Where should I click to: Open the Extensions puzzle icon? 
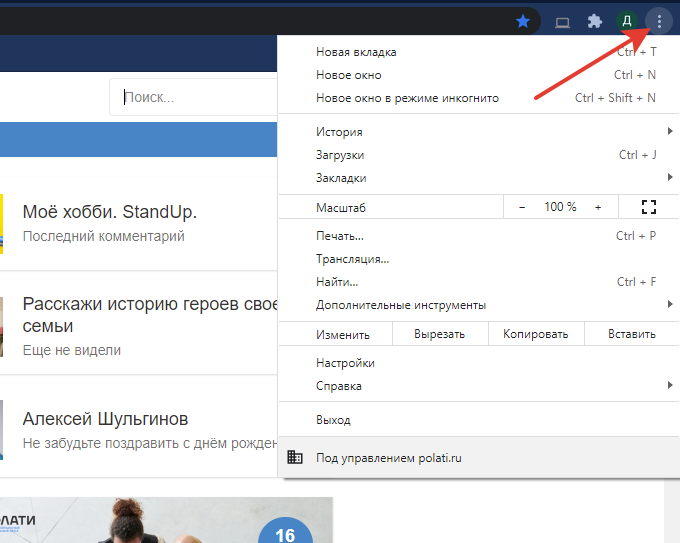[x=594, y=20]
